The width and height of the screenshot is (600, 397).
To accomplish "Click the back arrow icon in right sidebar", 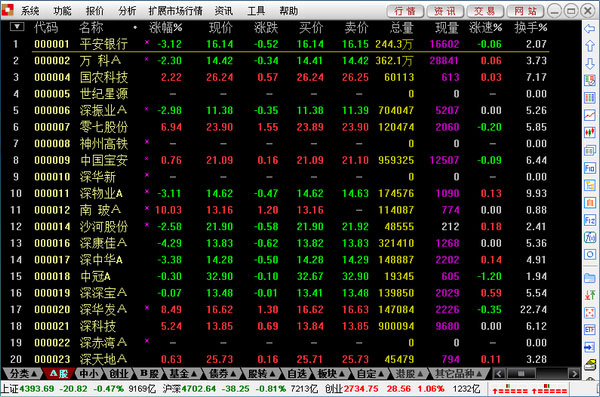I will [x=590, y=29].
